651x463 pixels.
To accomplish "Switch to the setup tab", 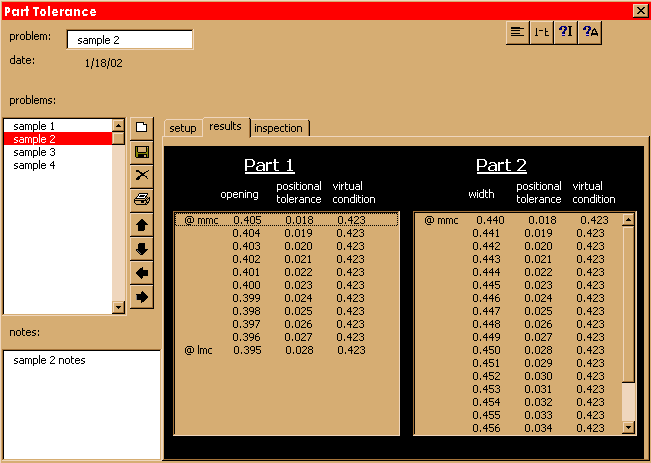I will click(183, 128).
